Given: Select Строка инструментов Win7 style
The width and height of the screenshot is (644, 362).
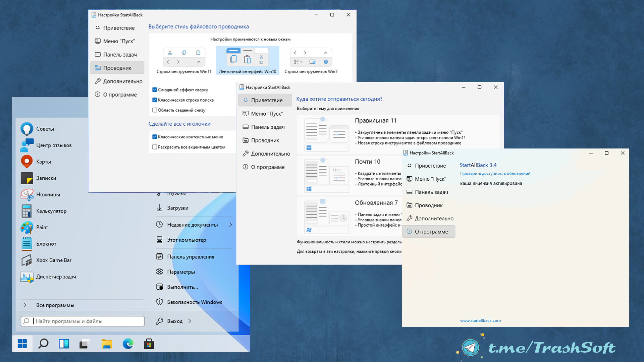Looking at the screenshot, I should click(311, 60).
